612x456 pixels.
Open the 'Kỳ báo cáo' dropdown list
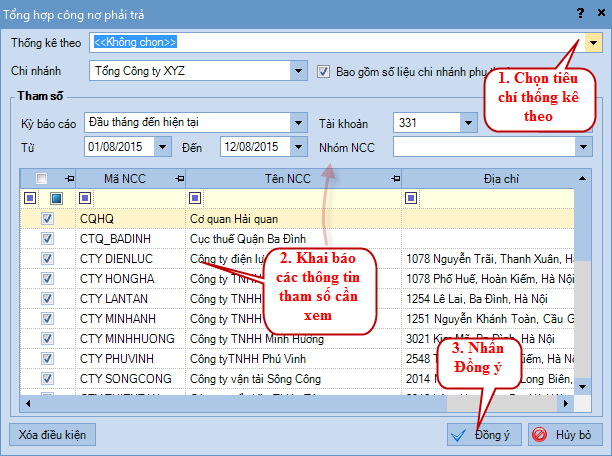[x=298, y=123]
